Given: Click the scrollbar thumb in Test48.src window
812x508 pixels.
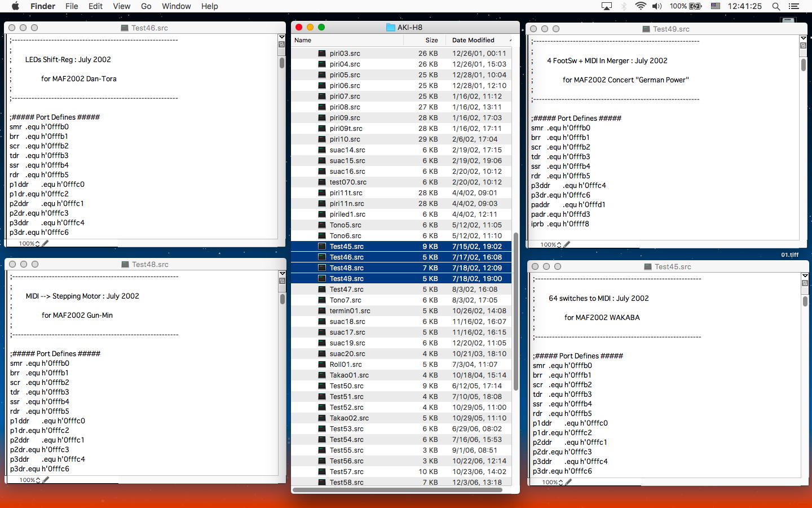Looking at the screenshot, I should [x=283, y=299].
